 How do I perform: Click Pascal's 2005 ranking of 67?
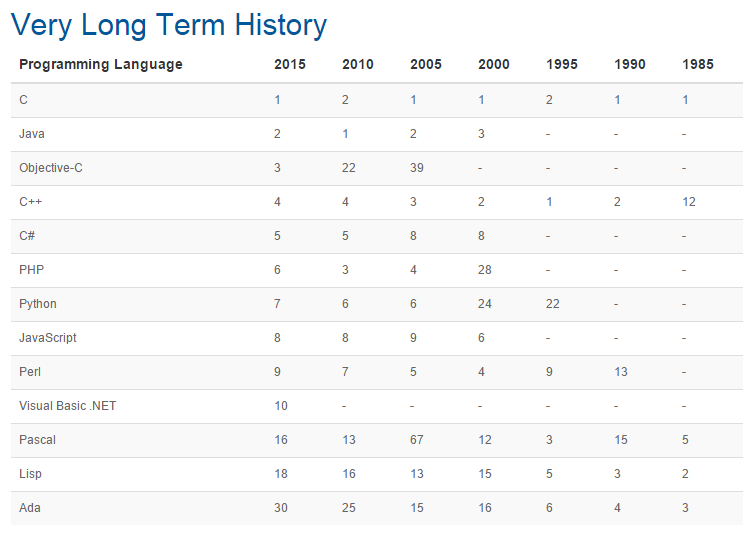pos(417,440)
